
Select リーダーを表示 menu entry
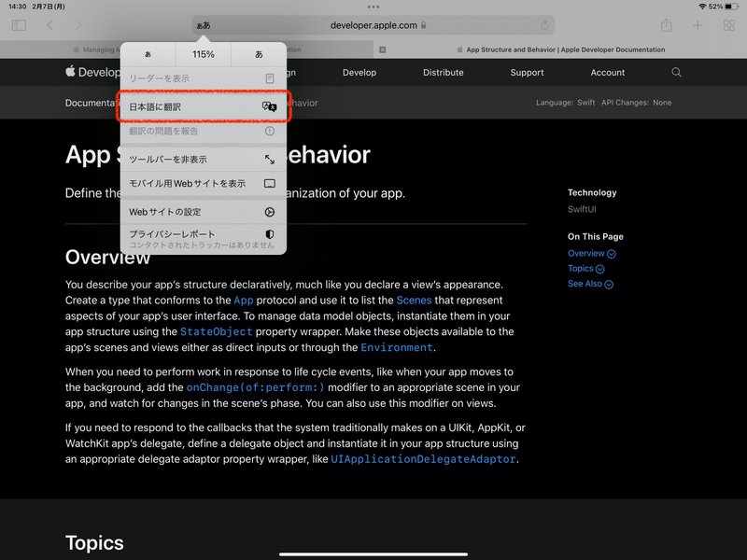(204, 78)
